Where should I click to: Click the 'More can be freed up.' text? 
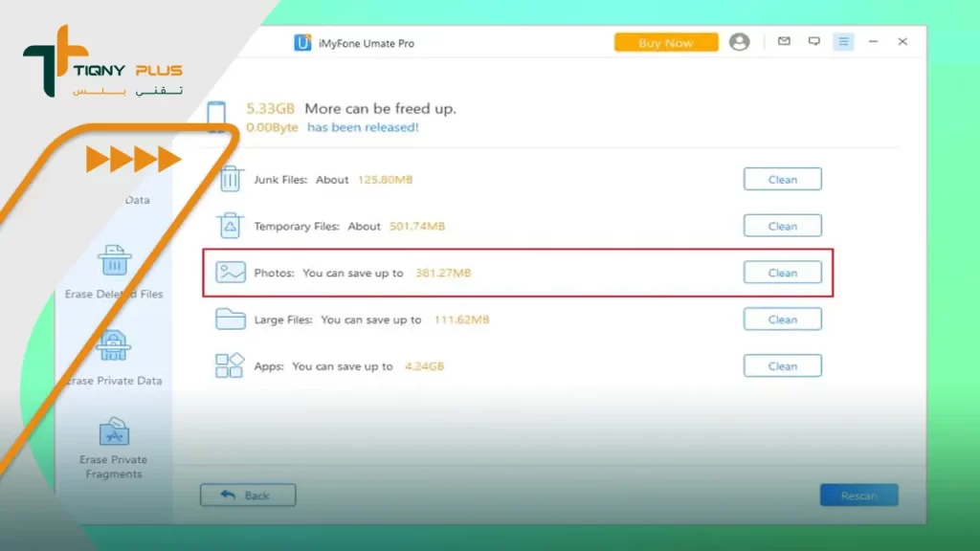coord(381,109)
